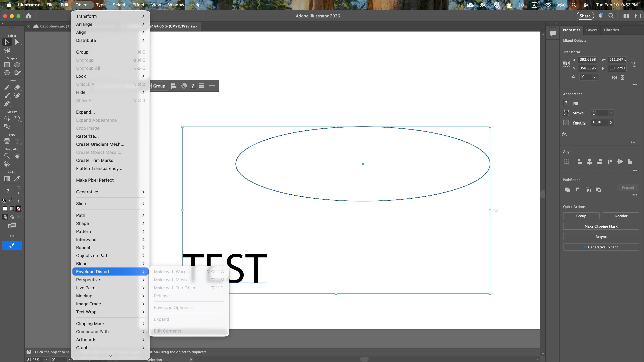Click the Make Clipping Mask button
Image resolution: width=644 pixels, height=362 pixels.
601,226
